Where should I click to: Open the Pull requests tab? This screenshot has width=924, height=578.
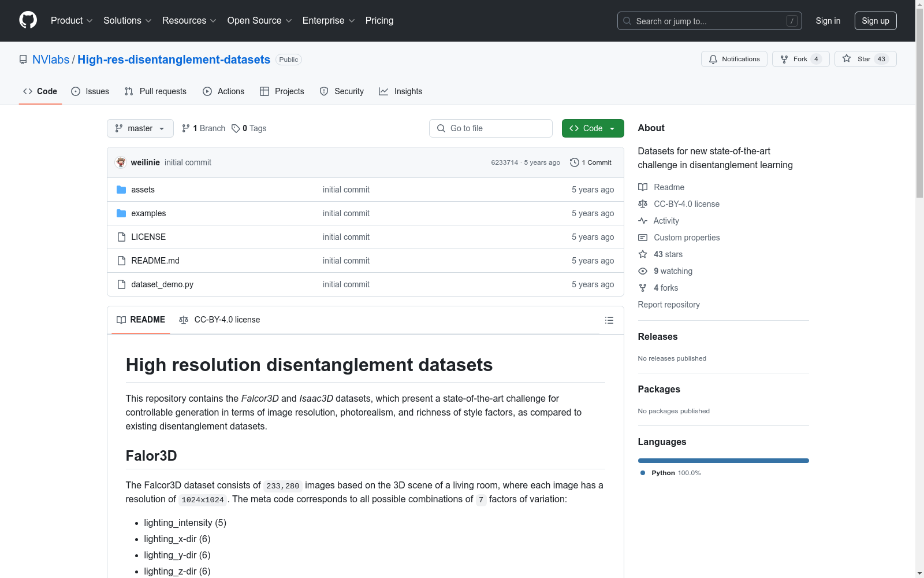pyautogui.click(x=155, y=91)
